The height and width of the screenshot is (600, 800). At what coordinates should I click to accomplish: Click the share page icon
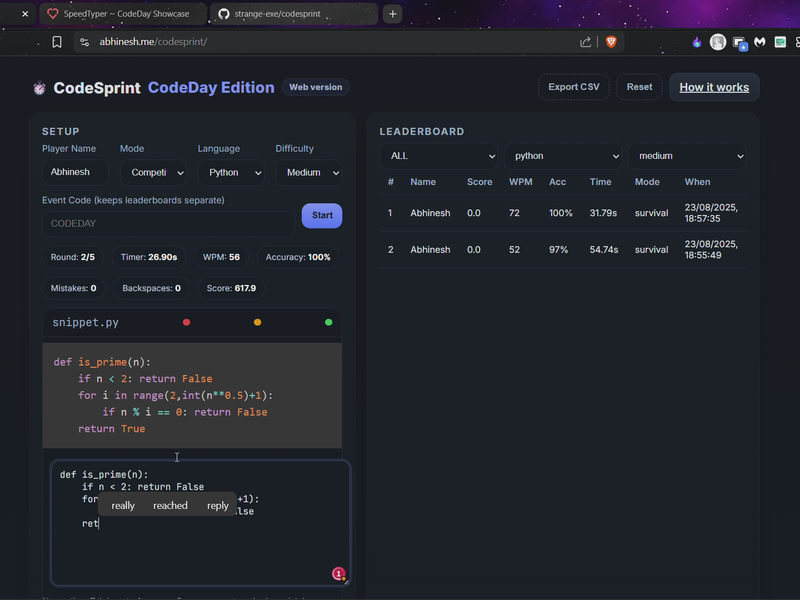tap(585, 42)
